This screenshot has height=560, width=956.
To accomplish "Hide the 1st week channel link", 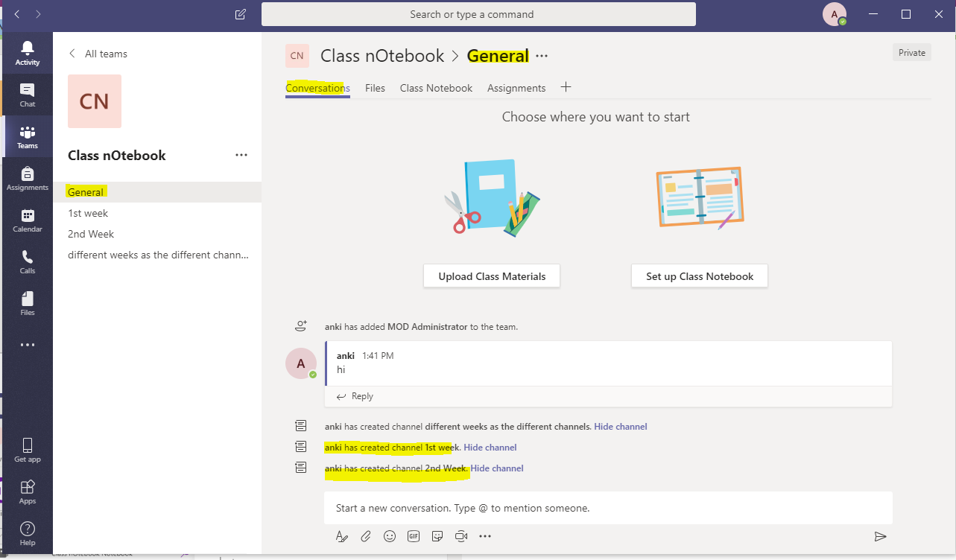I will point(490,448).
